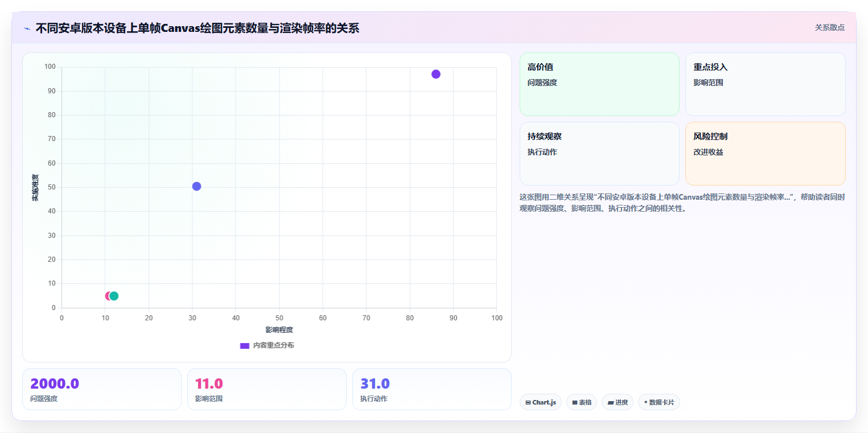Select the teal data point near the origin
The height and width of the screenshot is (433, 868).
click(x=114, y=296)
